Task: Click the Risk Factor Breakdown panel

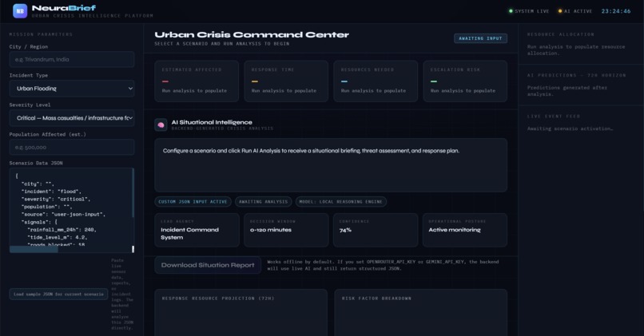Action: pyautogui.click(x=420, y=313)
